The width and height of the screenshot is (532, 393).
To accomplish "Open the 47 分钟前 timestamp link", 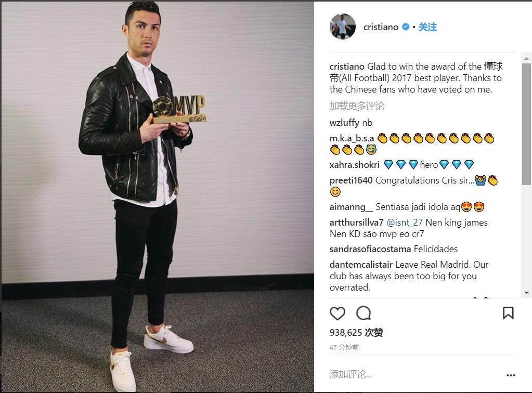I will coord(344,348).
